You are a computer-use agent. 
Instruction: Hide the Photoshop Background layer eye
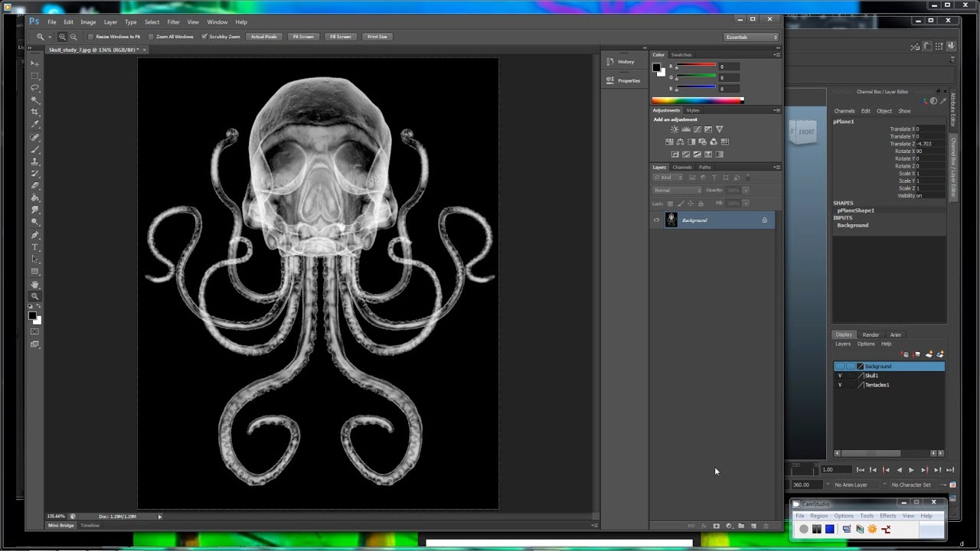656,220
